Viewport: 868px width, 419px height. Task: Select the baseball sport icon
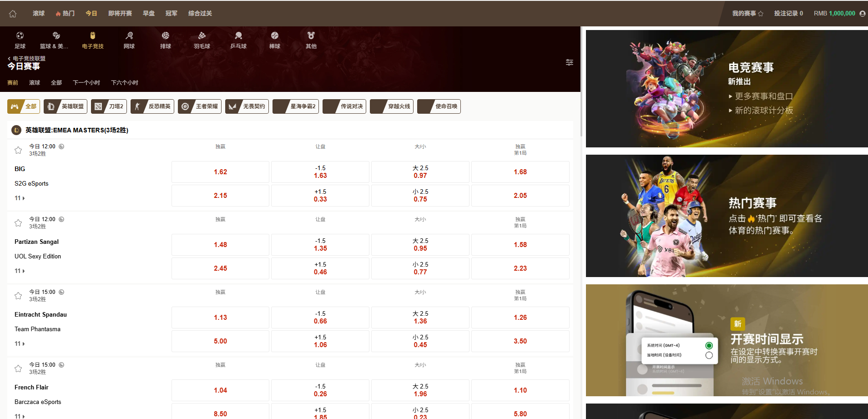point(275,36)
